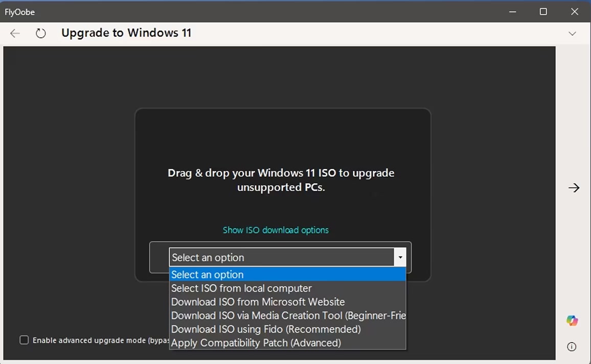The height and width of the screenshot is (364, 591).
Task: Click 'Show ISO download options' link
Action: click(276, 230)
